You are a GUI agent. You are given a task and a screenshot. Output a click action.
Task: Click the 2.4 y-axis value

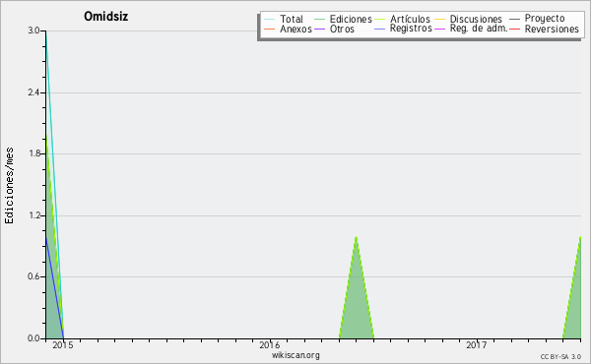click(33, 92)
